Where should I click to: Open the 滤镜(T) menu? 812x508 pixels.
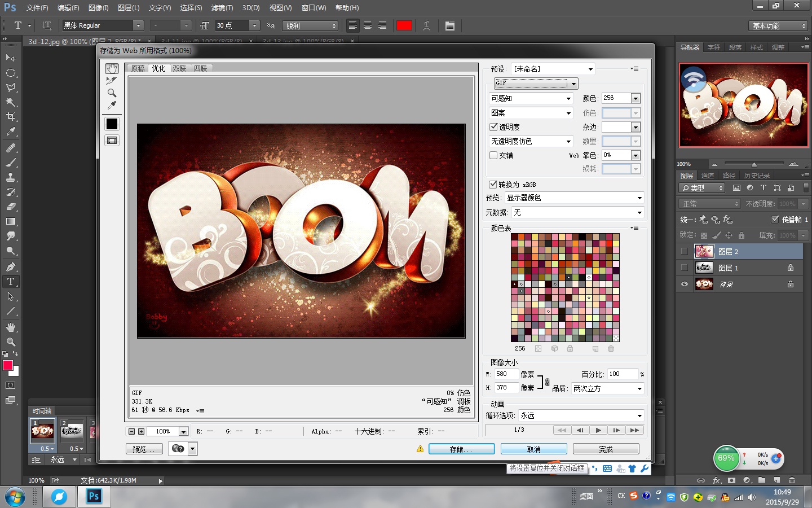click(x=222, y=8)
